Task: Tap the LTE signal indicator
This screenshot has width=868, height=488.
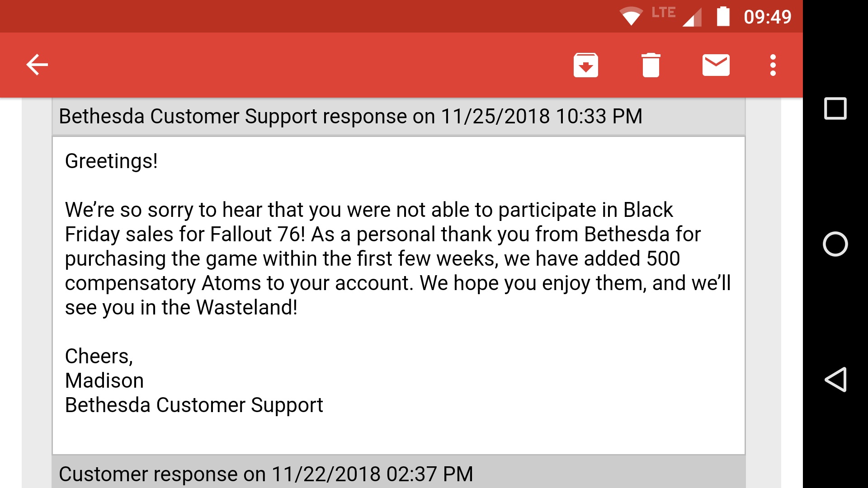Action: [676, 16]
